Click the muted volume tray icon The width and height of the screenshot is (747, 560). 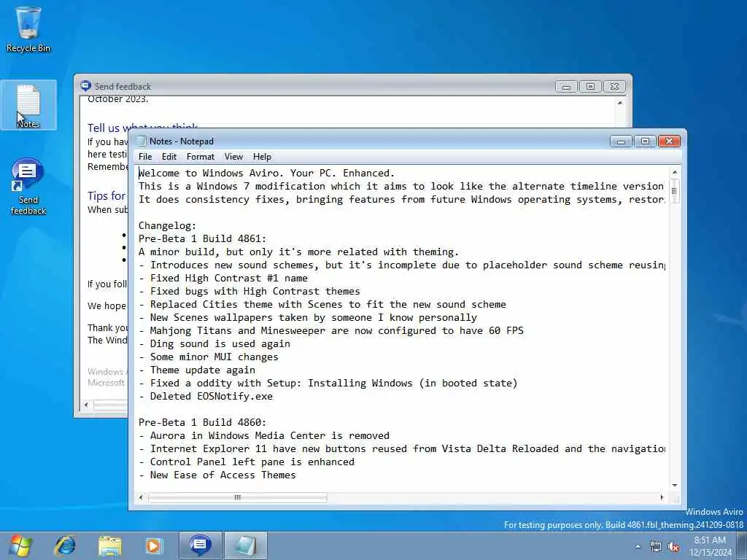coord(673,547)
